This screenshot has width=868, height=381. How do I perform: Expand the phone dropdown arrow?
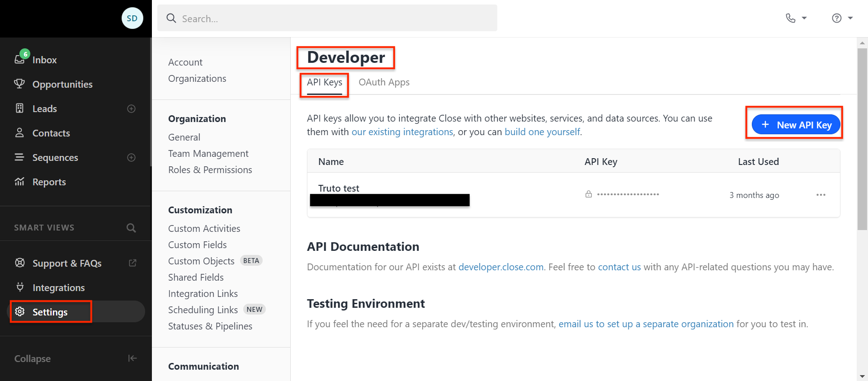click(x=804, y=18)
